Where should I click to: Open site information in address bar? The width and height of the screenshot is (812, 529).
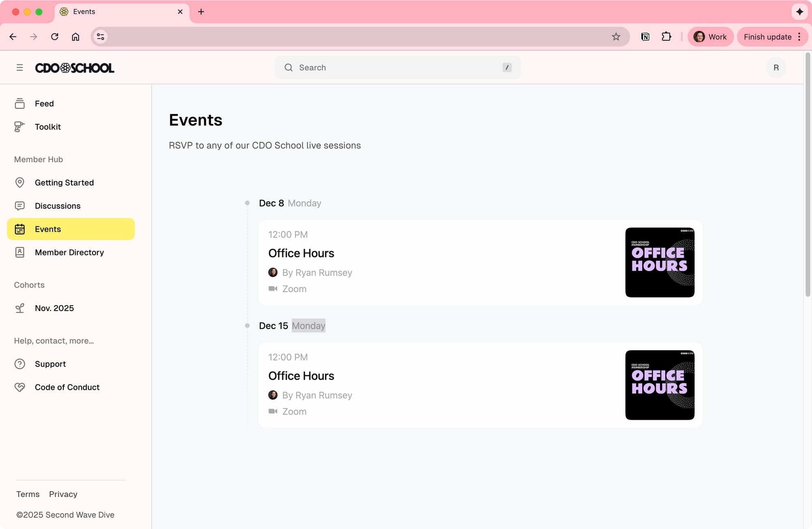[101, 37]
